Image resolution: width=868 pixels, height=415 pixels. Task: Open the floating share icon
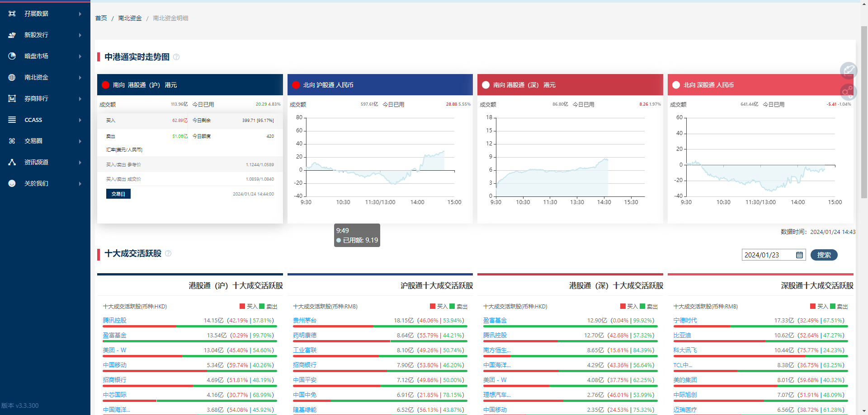click(849, 92)
